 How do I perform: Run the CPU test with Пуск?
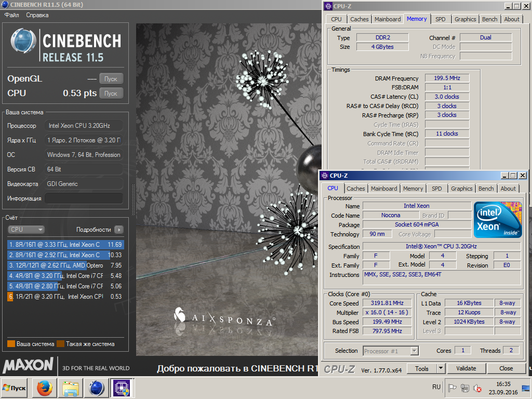point(111,94)
